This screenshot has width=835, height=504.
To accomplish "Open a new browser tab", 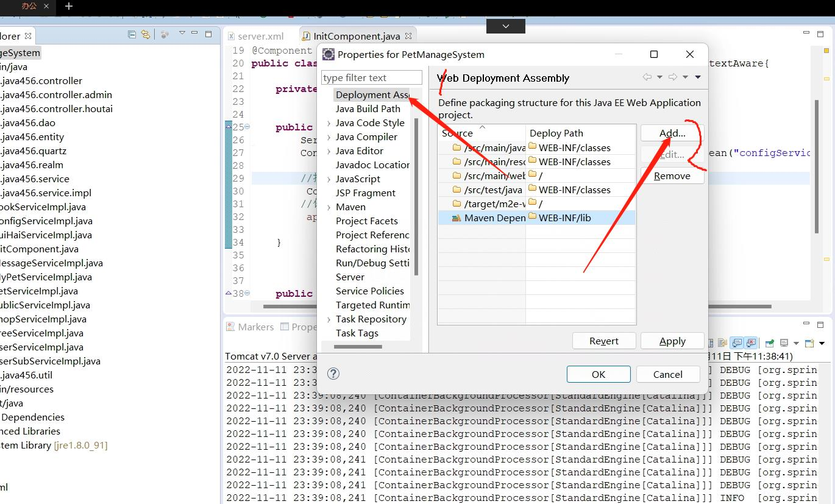I will point(68,7).
